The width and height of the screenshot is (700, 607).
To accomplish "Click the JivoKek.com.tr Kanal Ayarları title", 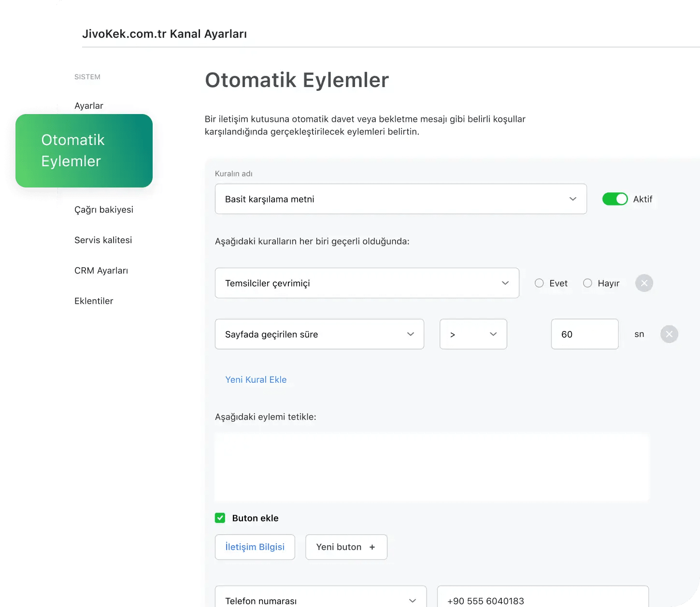I will pyautogui.click(x=165, y=34).
